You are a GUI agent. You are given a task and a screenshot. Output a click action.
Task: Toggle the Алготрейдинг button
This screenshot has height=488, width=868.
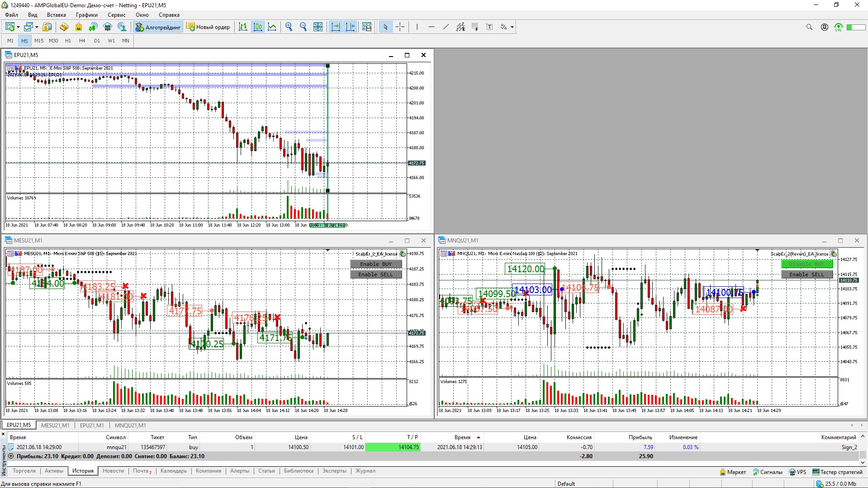[x=158, y=27]
